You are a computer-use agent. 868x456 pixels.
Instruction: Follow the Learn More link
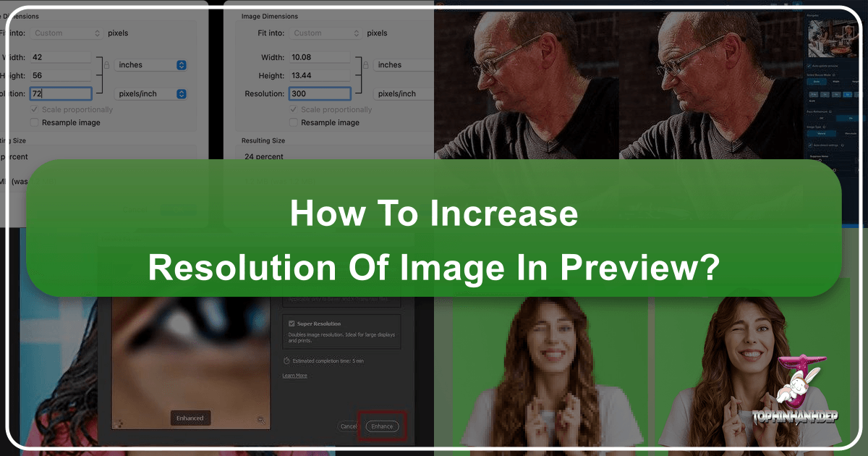click(294, 375)
